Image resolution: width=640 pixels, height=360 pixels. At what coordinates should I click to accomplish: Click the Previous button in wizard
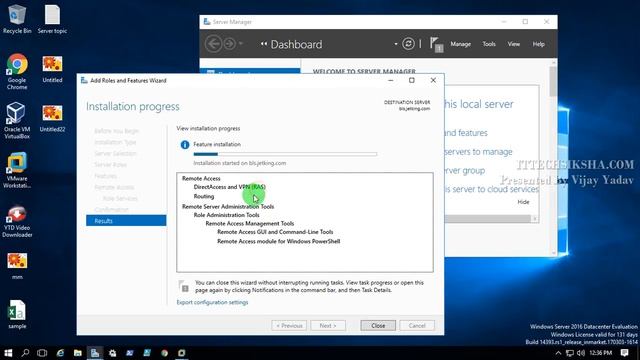[x=289, y=326]
